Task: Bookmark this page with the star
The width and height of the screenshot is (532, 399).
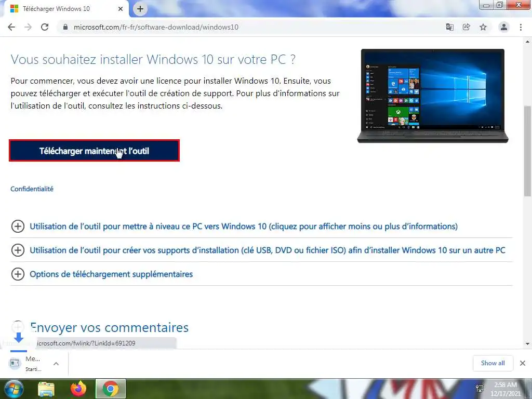Action: tap(483, 27)
